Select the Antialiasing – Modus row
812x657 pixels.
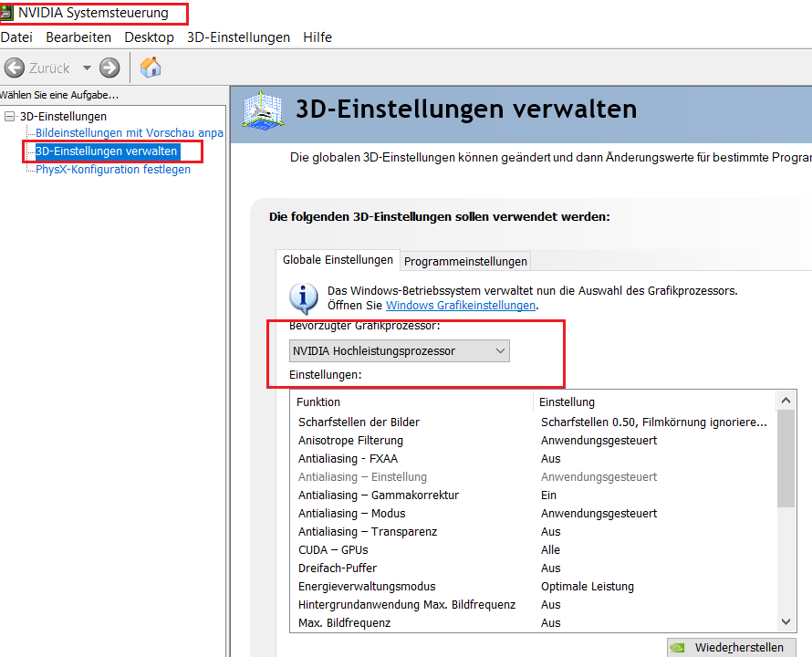click(x=534, y=514)
